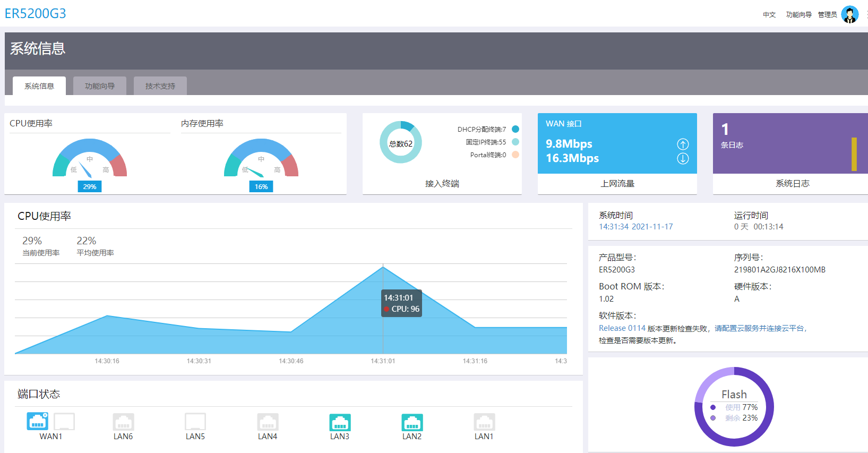Select the active LAN2 port icon
868x453 pixels.
[412, 422]
